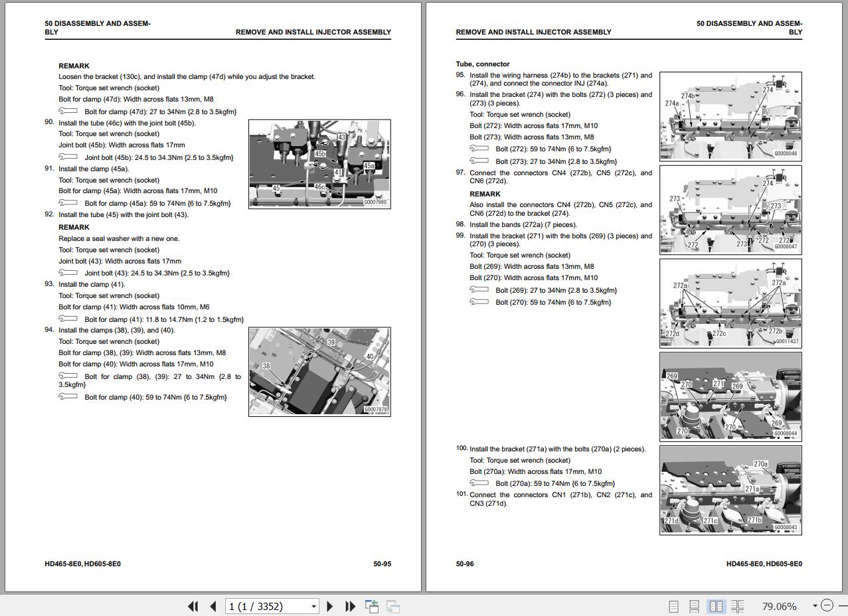
Task: Click step 93 'Install the clamp (41)' text
Action: [92, 284]
